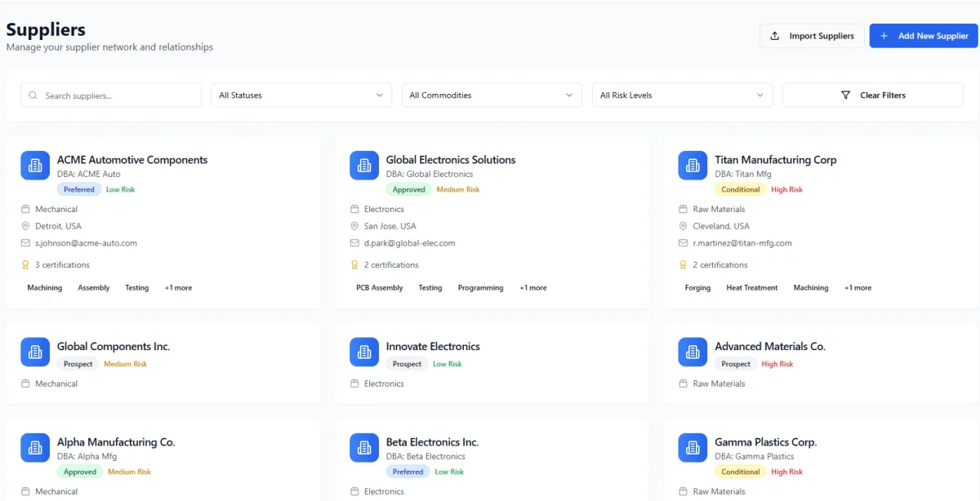980x501 pixels.
Task: Click the Global Components Inc. building icon
Action: (x=35, y=352)
